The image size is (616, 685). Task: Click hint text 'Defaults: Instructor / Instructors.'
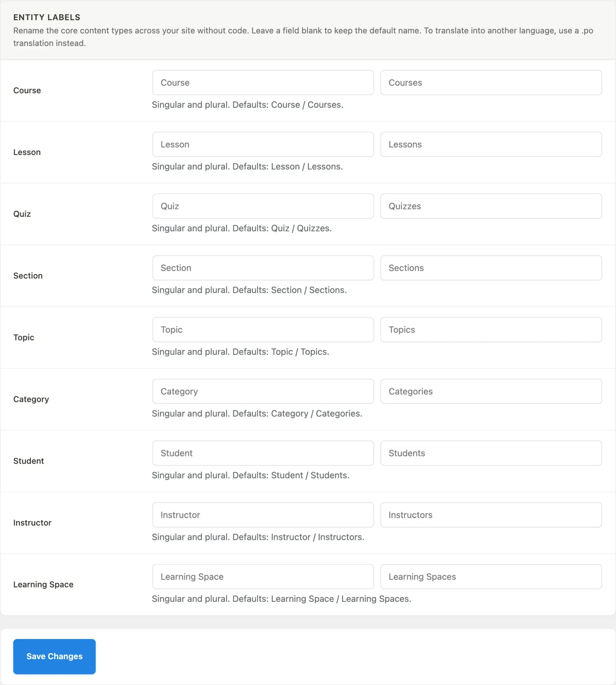(x=298, y=537)
